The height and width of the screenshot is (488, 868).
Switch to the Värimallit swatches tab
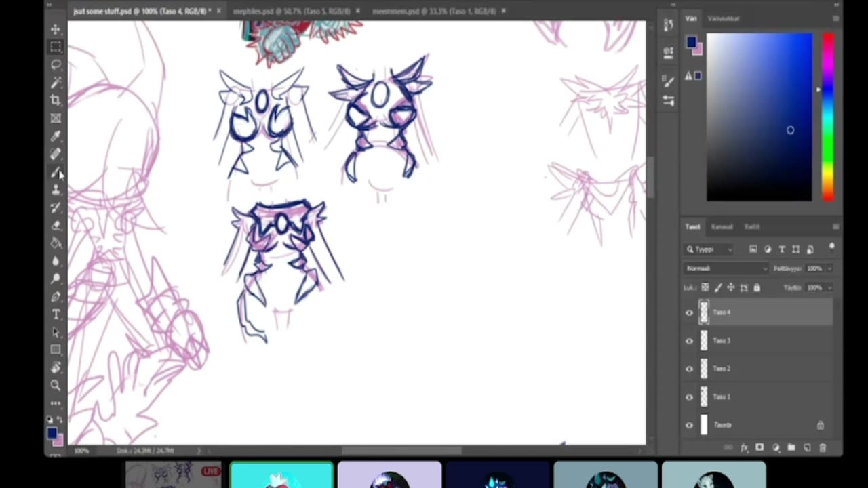724,18
